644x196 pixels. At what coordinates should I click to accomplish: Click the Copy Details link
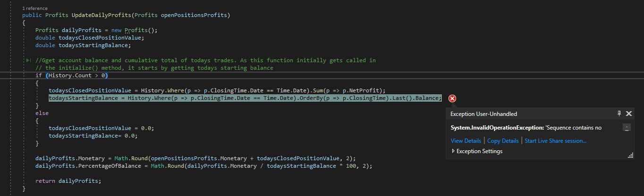click(x=503, y=141)
